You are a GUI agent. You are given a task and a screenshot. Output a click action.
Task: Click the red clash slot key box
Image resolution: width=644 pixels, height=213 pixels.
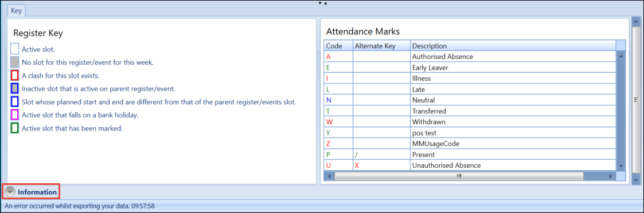[x=15, y=76]
